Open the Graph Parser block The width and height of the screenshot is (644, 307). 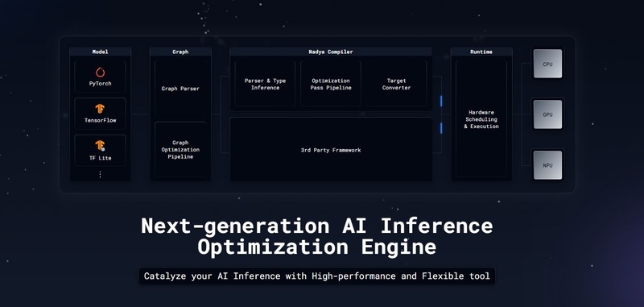click(180, 89)
